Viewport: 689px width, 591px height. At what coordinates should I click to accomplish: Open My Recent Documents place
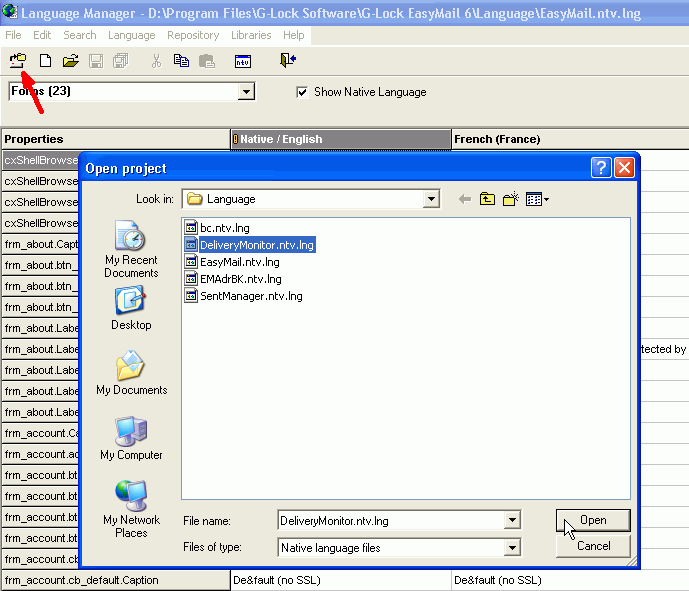(x=131, y=250)
